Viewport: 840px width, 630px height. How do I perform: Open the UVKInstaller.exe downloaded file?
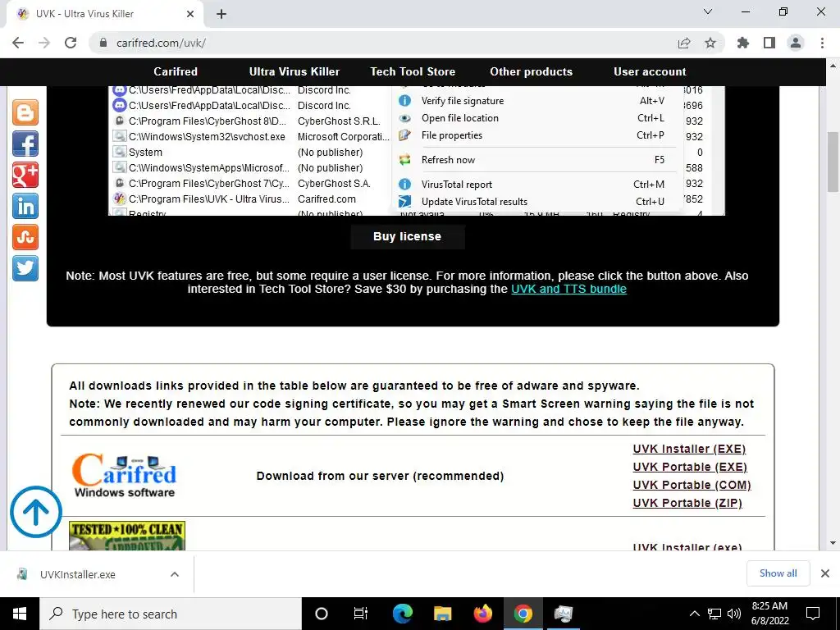(78, 574)
